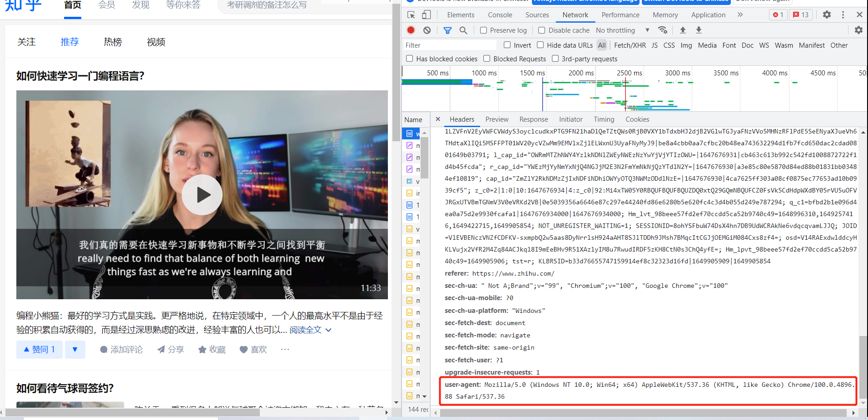
Task: Stop recording network log
Action: [411, 30]
